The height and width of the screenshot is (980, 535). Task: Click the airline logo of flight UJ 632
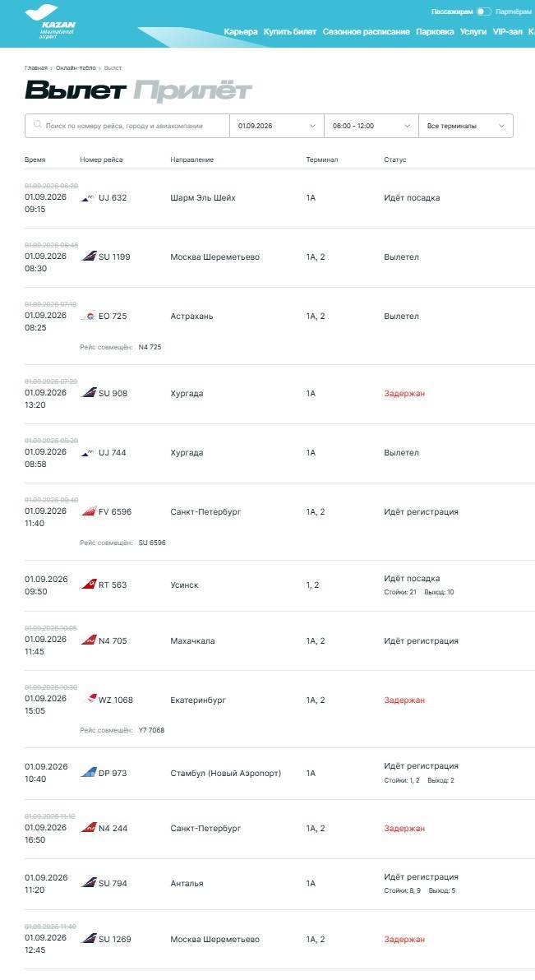(x=88, y=197)
